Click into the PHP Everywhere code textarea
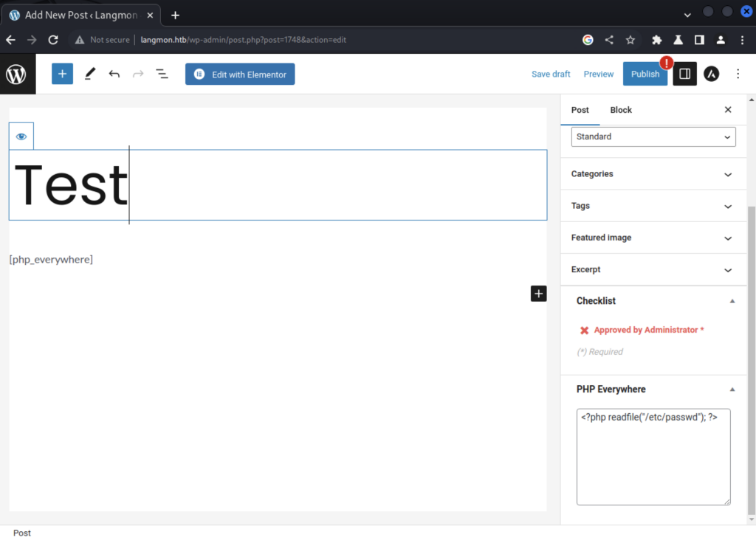The width and height of the screenshot is (756, 540). pyautogui.click(x=653, y=457)
